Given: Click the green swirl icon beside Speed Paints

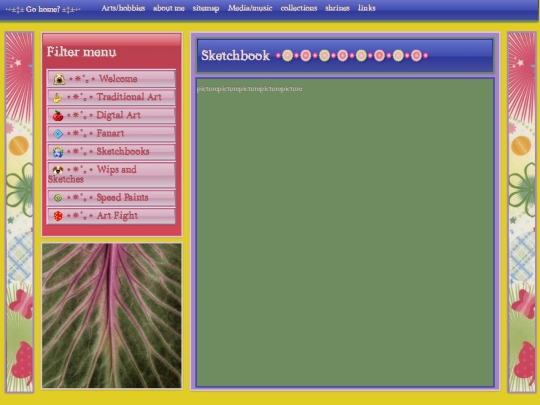Looking at the screenshot, I should [58, 198].
